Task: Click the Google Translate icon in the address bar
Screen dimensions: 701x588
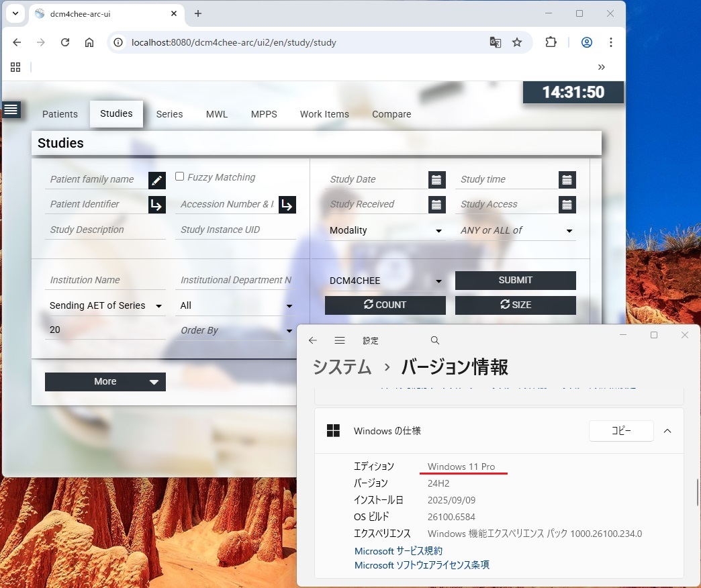Action: pos(495,42)
